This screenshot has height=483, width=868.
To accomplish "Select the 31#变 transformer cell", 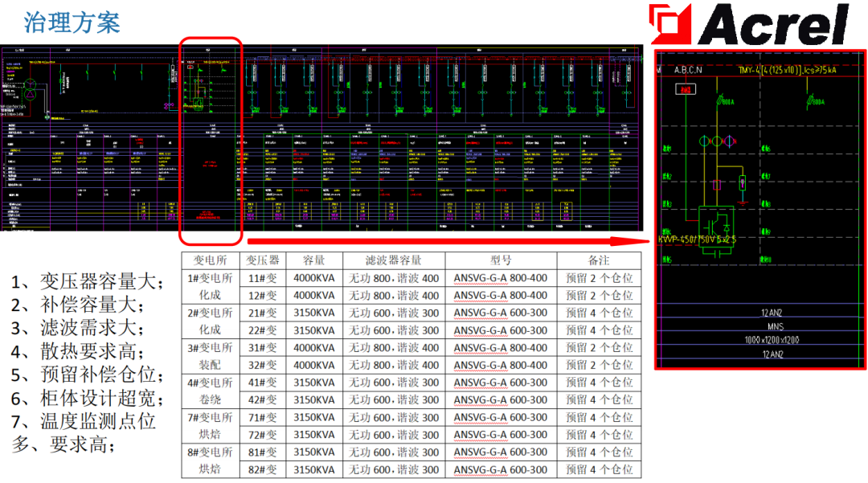I will [262, 347].
